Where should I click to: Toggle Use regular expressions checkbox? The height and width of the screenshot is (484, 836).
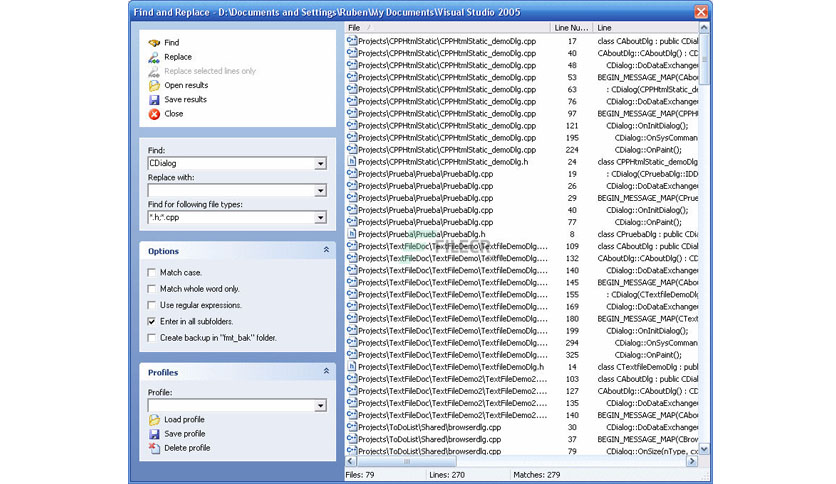pos(152,305)
